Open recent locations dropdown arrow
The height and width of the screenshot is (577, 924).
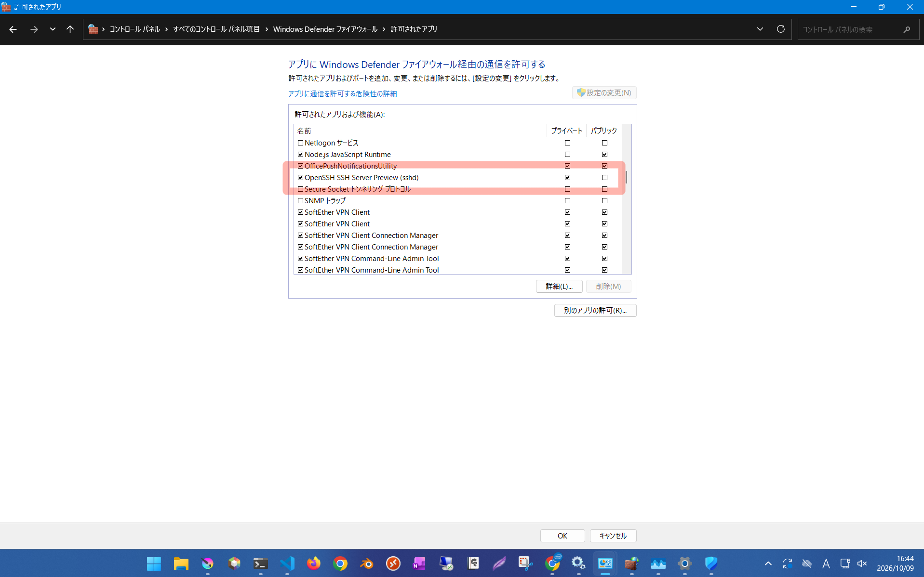tap(53, 29)
